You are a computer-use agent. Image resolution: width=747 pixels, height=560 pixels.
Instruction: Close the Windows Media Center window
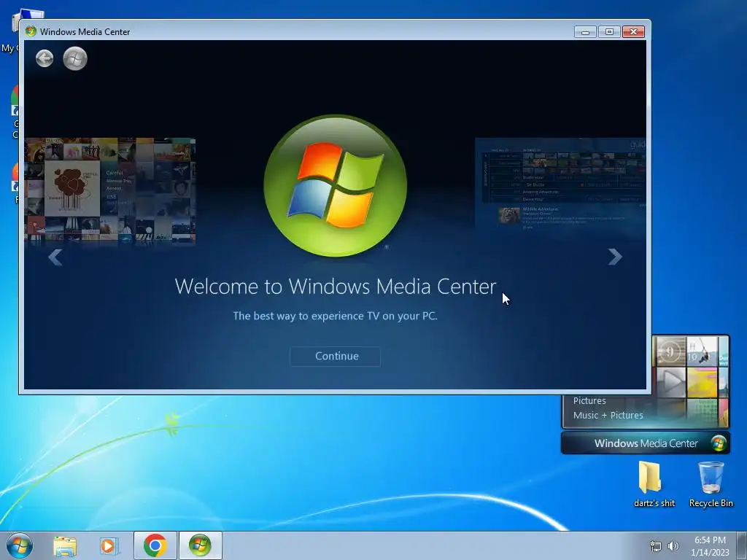[x=634, y=32]
